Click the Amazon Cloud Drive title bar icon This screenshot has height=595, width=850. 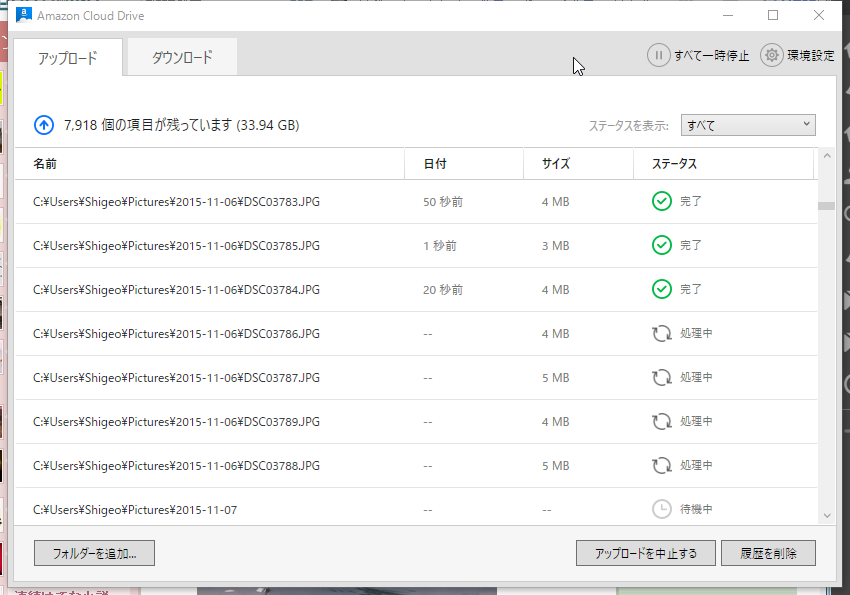(x=24, y=15)
